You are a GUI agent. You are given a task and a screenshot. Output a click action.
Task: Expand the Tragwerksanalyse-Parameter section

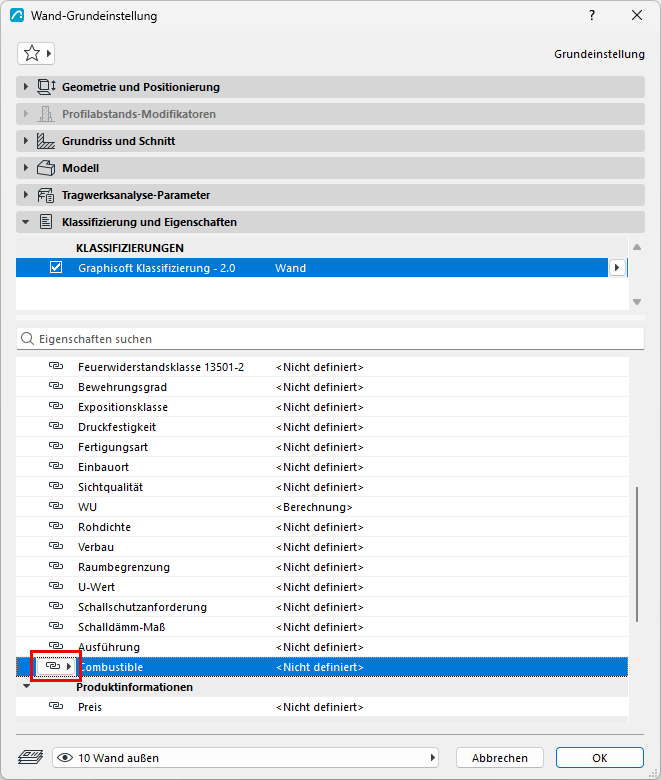[x=26, y=195]
